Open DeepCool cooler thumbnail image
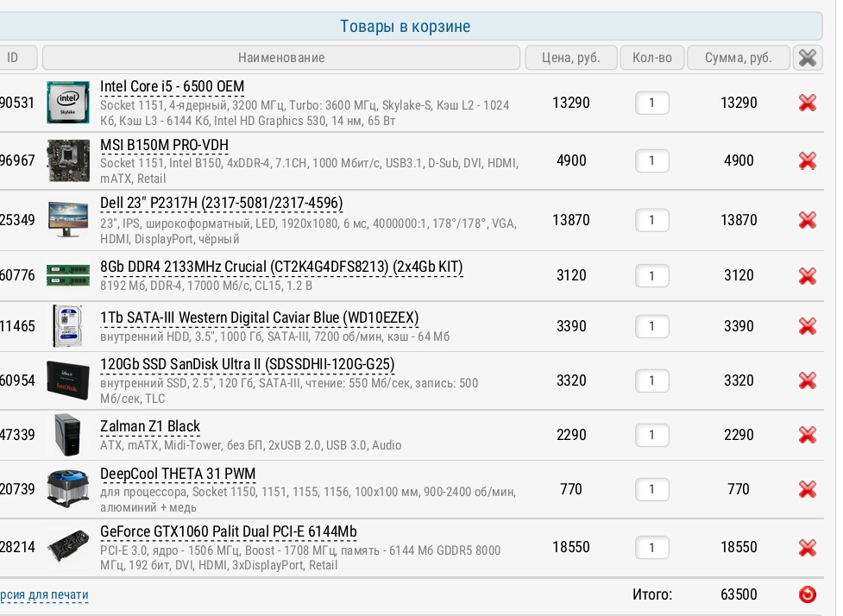This screenshot has height=616, width=843. pos(68,488)
